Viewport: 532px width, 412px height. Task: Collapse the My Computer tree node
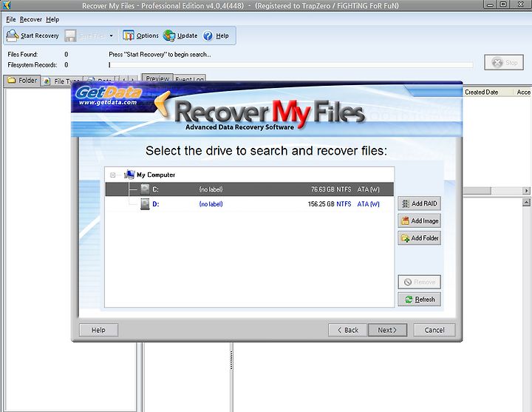coord(112,175)
